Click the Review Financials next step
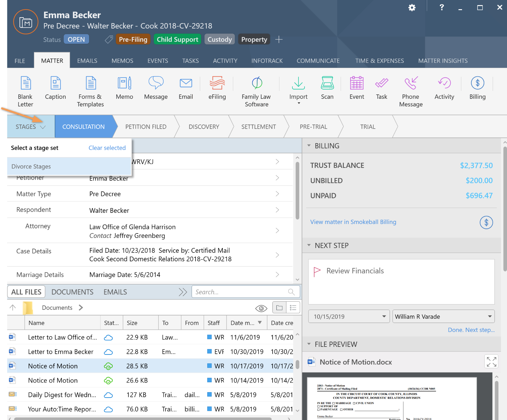507x420 pixels. [x=401, y=282]
